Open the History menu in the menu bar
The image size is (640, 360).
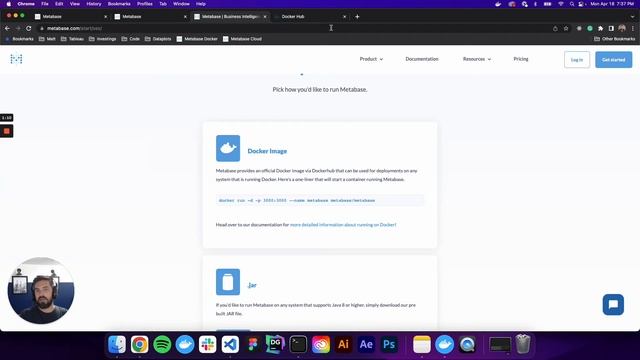(94, 4)
